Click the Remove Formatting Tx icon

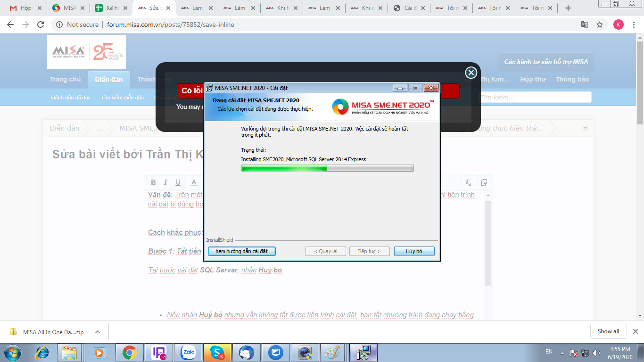(x=468, y=182)
